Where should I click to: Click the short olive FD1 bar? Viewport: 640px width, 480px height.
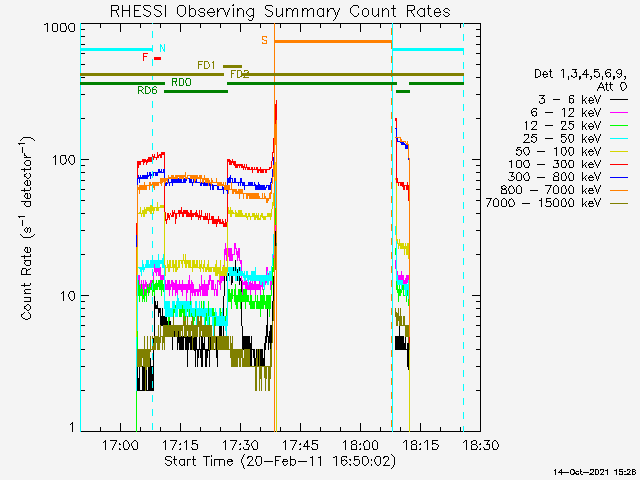click(x=232, y=67)
